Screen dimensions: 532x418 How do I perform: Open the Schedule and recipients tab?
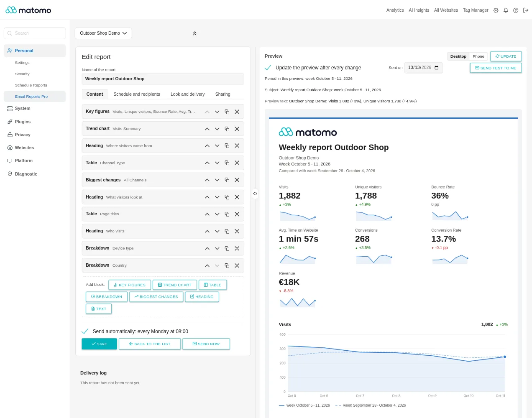click(x=137, y=94)
